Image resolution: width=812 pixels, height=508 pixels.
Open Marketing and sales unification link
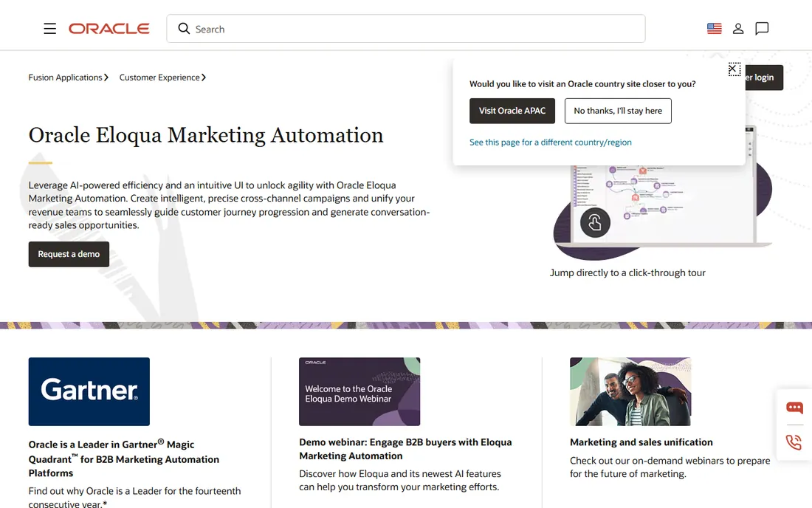click(x=641, y=442)
